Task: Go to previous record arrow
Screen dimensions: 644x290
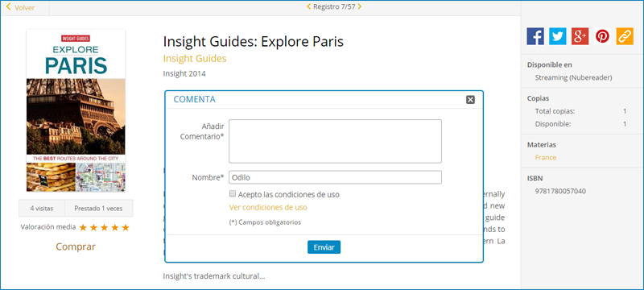Action: [x=309, y=6]
